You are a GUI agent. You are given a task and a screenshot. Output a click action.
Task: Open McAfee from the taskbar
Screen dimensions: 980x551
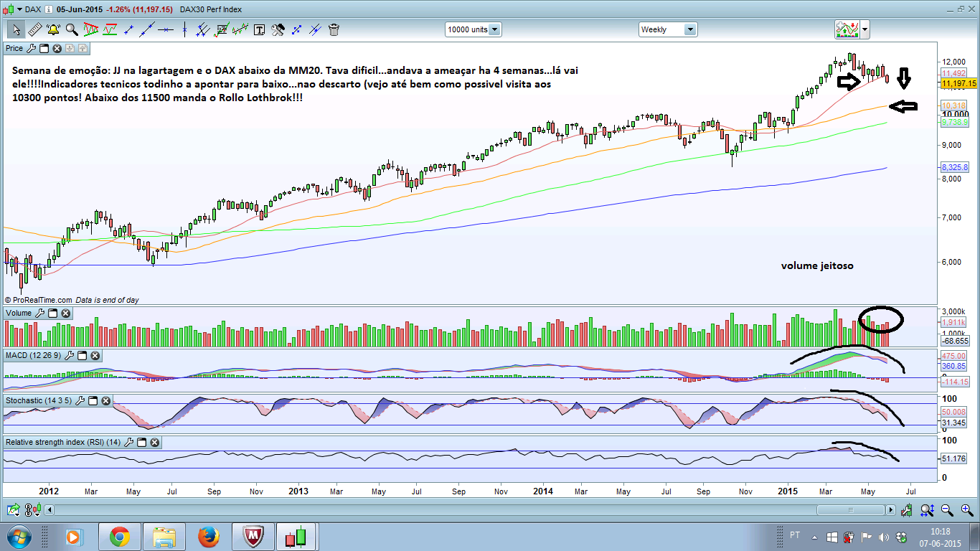tap(253, 537)
